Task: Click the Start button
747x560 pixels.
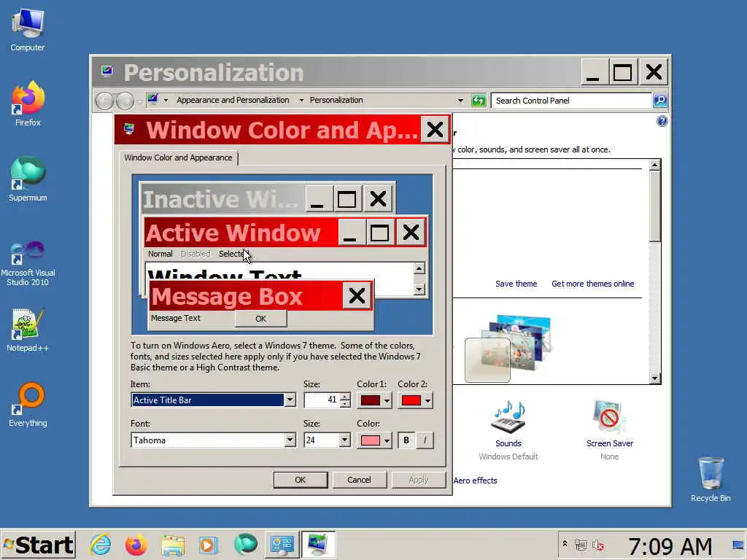Action: coord(38,545)
